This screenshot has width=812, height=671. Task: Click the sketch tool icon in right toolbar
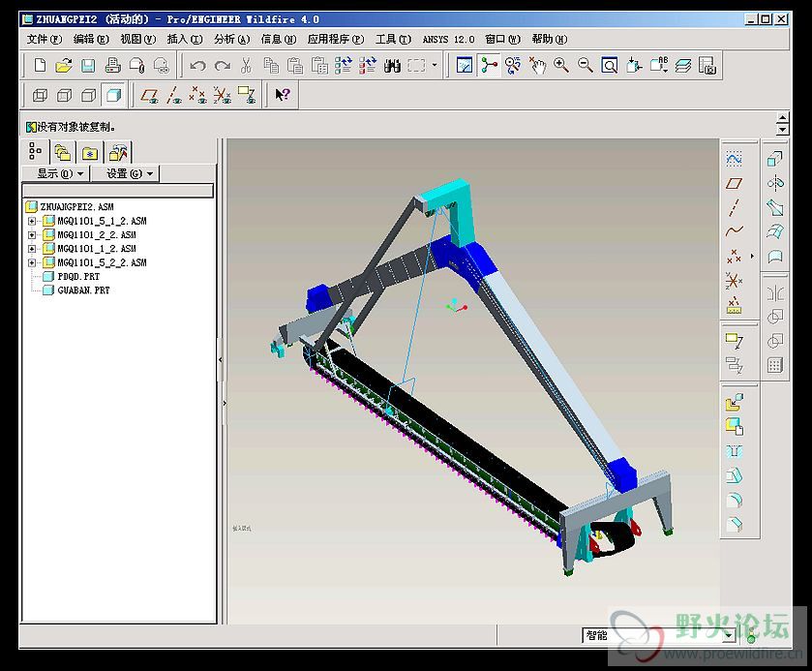click(x=734, y=159)
